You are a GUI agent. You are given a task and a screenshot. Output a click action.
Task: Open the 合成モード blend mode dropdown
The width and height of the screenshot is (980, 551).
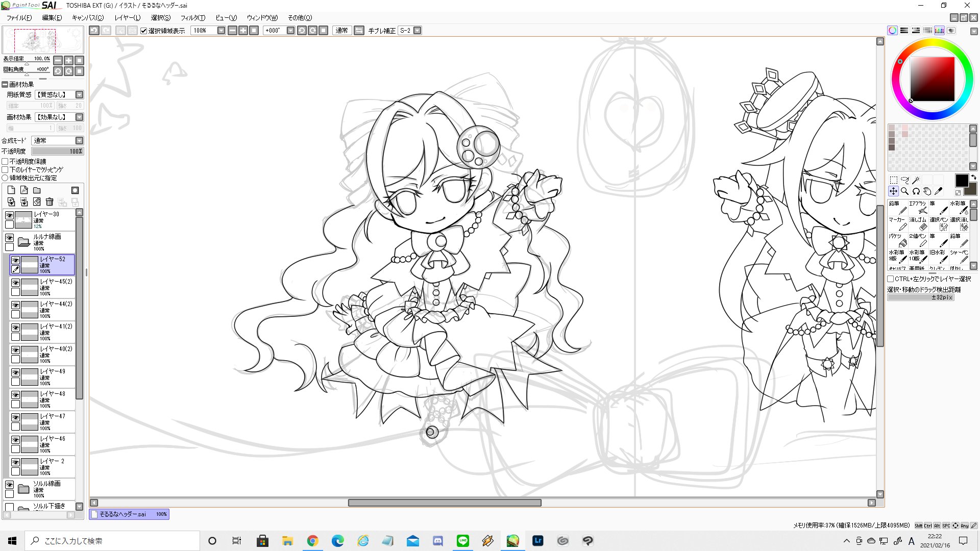(79, 141)
